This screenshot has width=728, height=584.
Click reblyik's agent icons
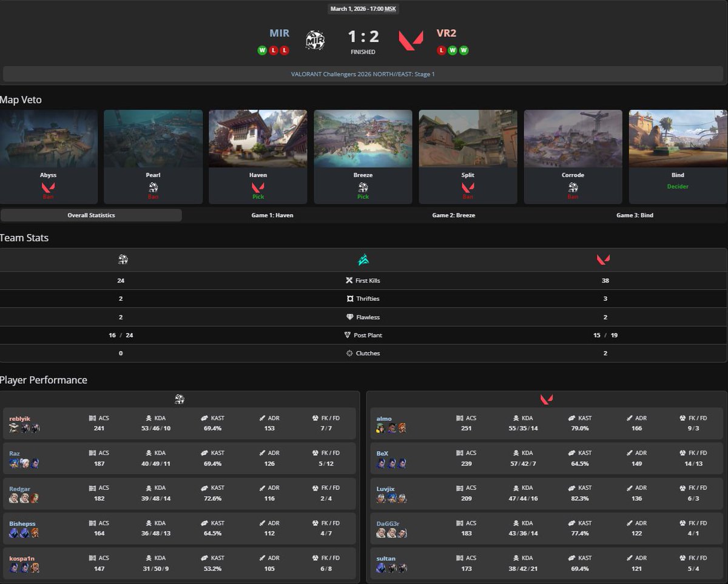tap(25, 428)
